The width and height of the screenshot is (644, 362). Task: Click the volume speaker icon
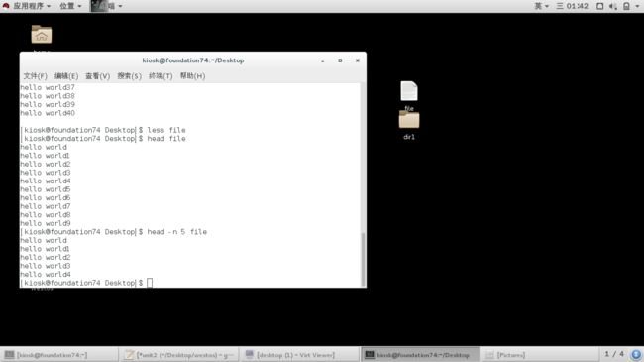coord(613,6)
